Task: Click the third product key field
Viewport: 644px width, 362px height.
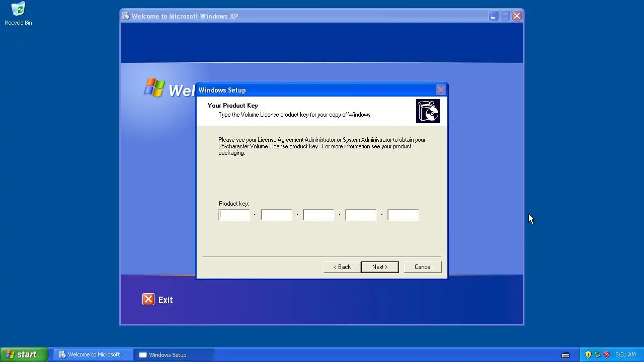Action: click(318, 215)
